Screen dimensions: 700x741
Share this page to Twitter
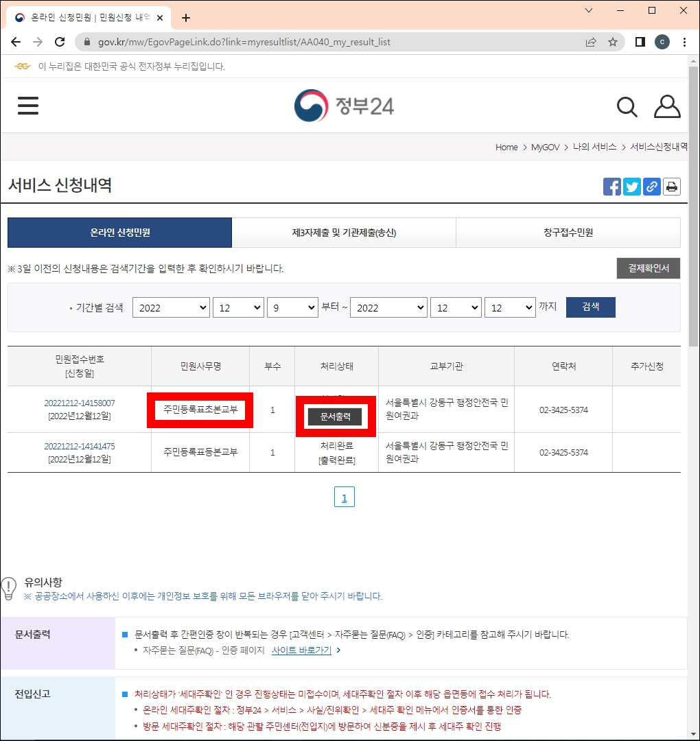point(631,186)
